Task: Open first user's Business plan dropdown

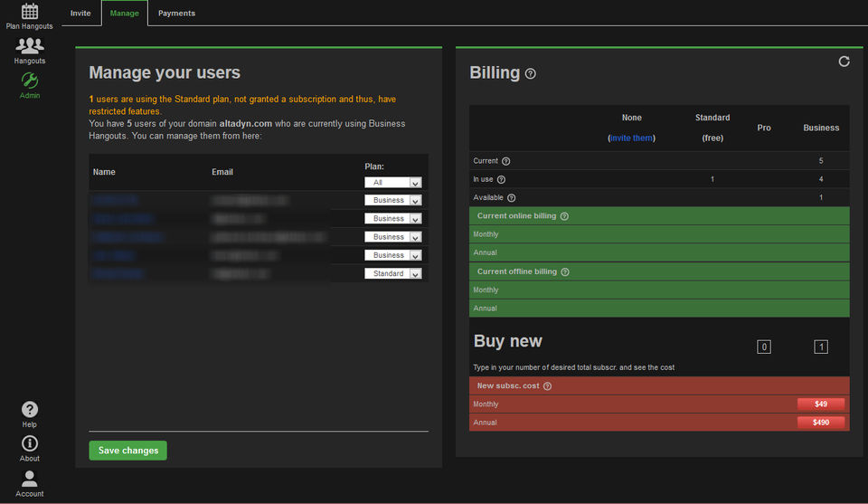Action: (392, 200)
